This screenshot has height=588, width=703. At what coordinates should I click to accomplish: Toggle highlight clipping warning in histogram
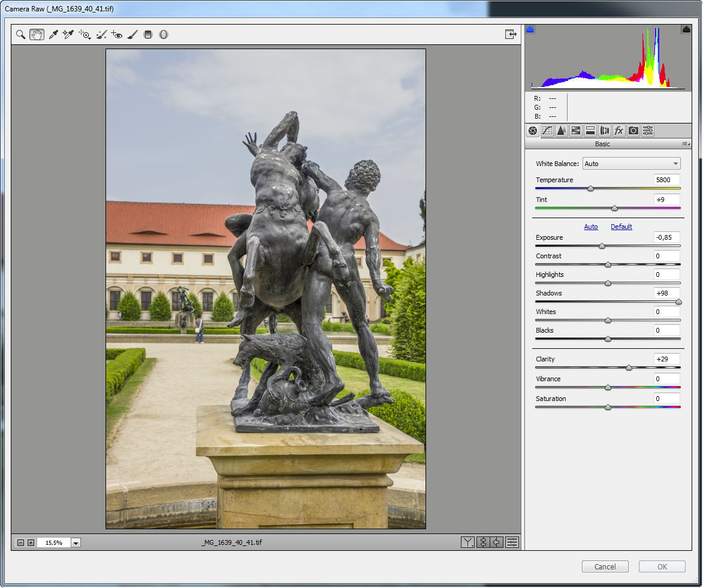tap(686, 29)
